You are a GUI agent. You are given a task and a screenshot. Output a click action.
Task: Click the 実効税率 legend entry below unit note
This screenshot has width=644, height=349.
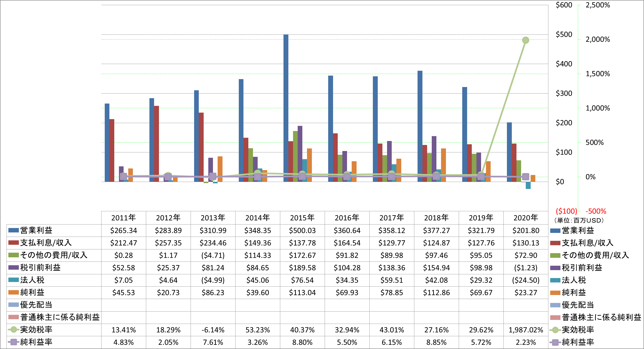572,330
